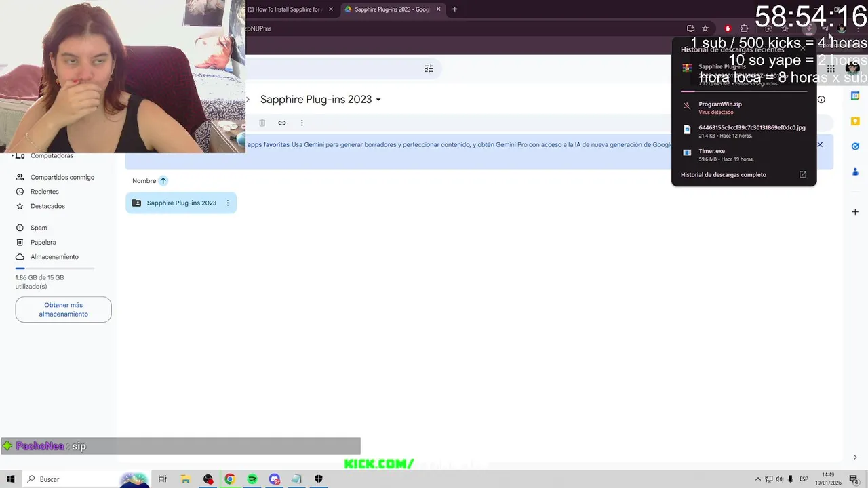868x488 pixels.
Task: Collapse the side panel with bottom-right chevron
Action: 855,457
